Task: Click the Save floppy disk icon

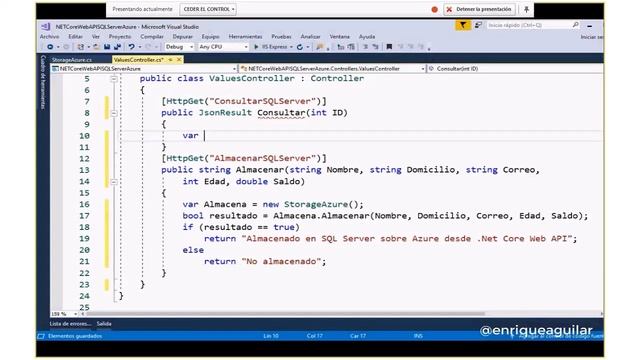Action: pos(107,47)
